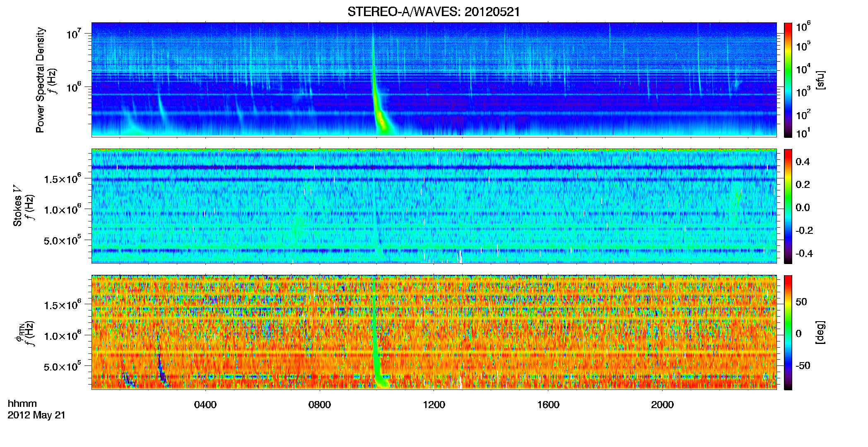The width and height of the screenshot is (868, 447).
Task: Click the 0.4 tick on Stokes colorbar
Action: pyautogui.click(x=803, y=162)
